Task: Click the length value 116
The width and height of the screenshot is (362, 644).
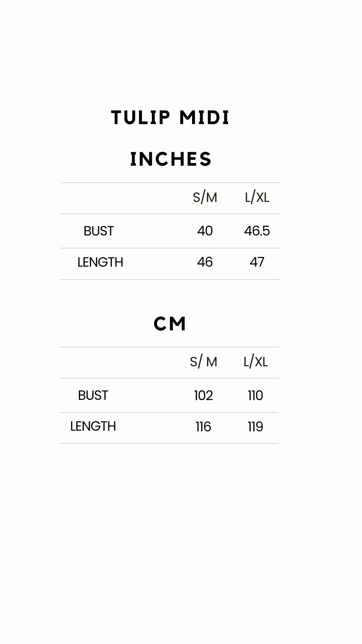Action: (x=203, y=427)
